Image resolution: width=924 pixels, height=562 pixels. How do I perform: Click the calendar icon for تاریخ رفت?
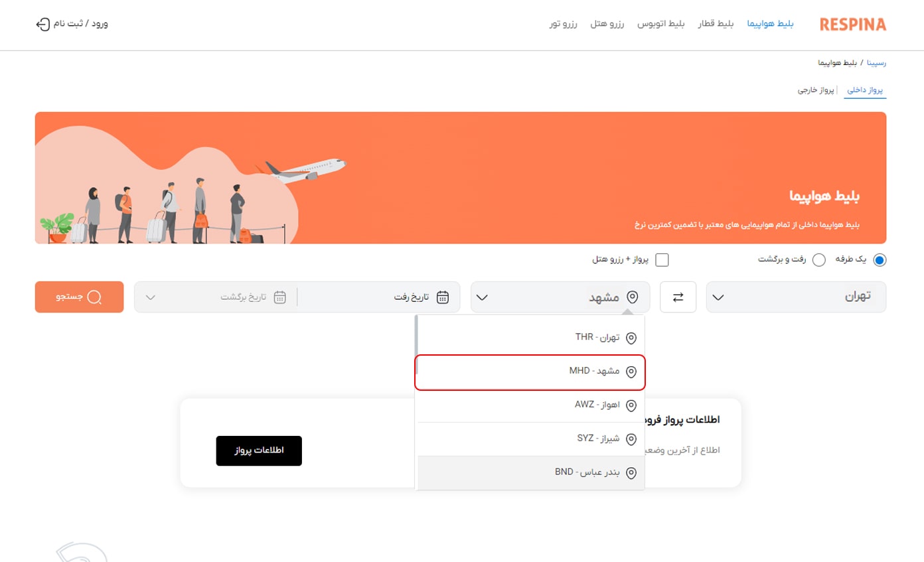point(443,297)
